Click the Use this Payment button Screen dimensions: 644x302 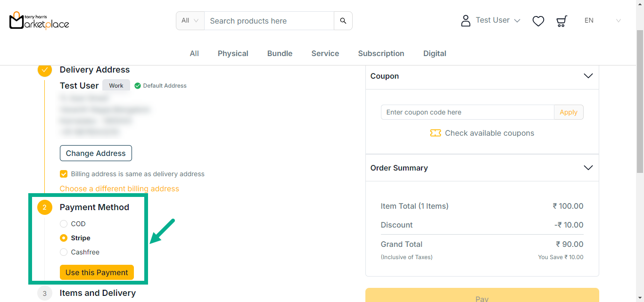tap(97, 272)
